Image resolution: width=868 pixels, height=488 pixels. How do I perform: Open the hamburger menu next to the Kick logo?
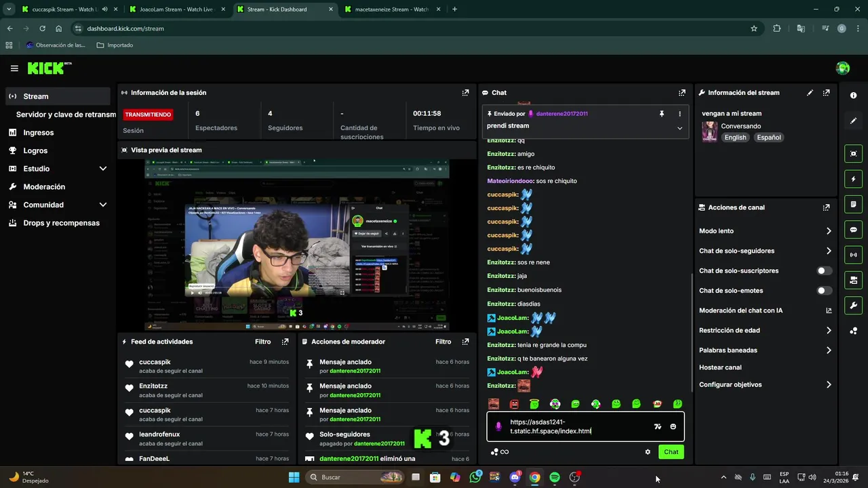click(14, 68)
